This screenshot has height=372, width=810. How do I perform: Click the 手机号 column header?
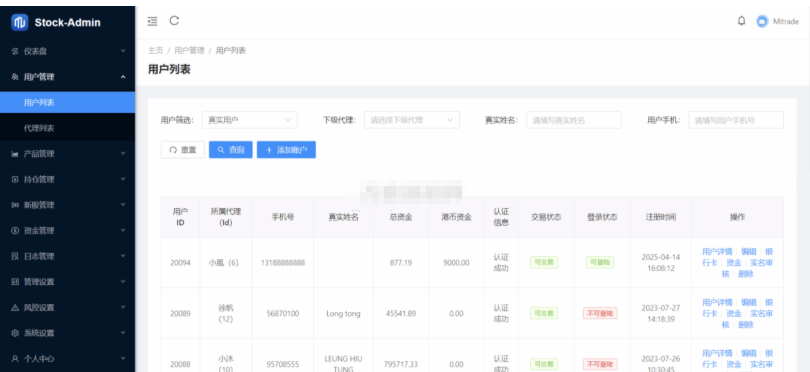point(283,217)
